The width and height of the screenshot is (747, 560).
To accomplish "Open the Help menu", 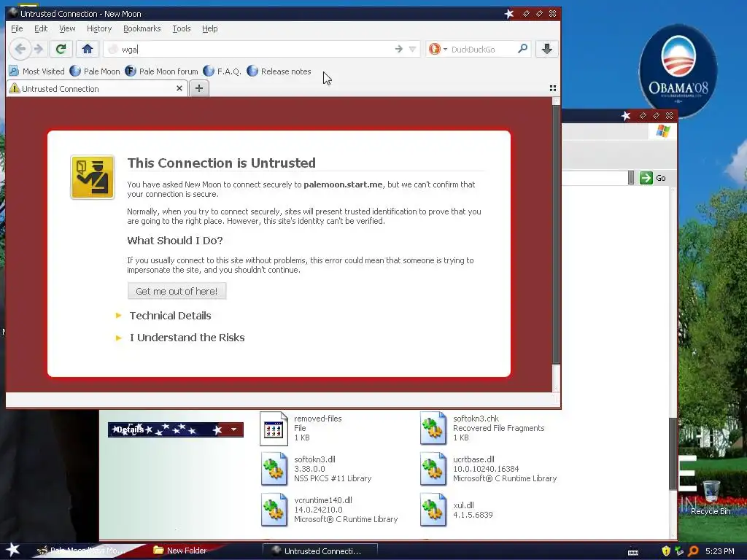I will pos(209,28).
